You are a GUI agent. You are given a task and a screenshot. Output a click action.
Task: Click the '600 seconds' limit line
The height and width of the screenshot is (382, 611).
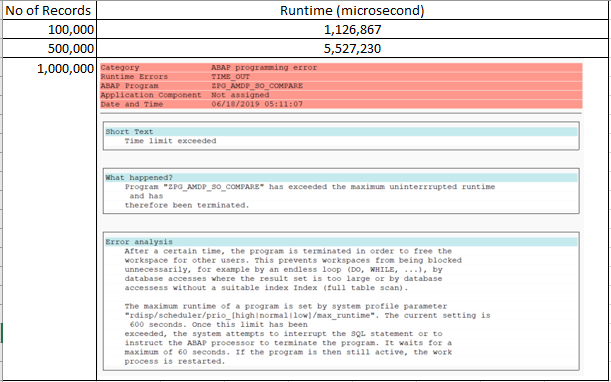pos(219,325)
